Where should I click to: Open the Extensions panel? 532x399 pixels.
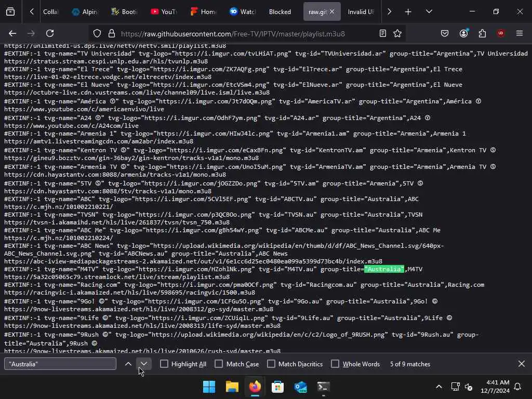click(x=482, y=33)
